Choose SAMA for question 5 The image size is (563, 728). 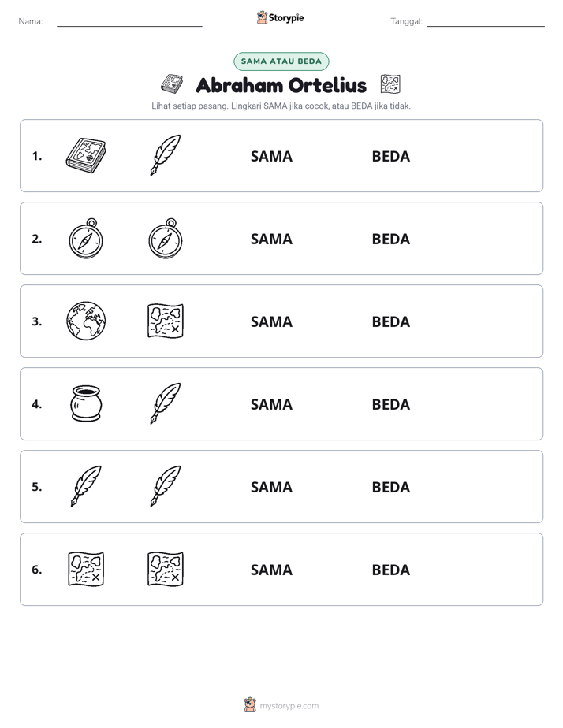coord(271,487)
